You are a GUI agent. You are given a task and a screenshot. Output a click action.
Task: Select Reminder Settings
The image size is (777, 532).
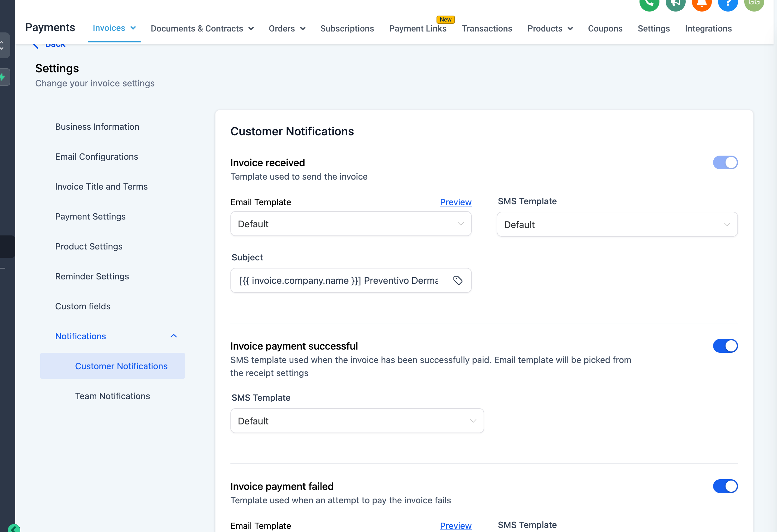click(x=92, y=276)
